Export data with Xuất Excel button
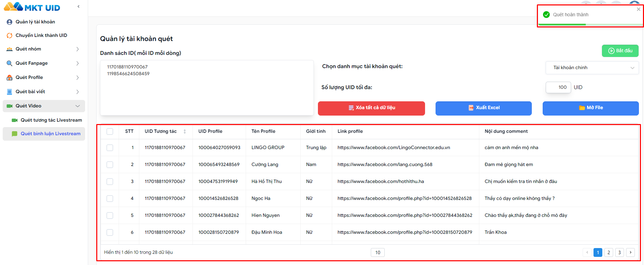Image resolution: width=644 pixels, height=265 pixels. pos(484,108)
